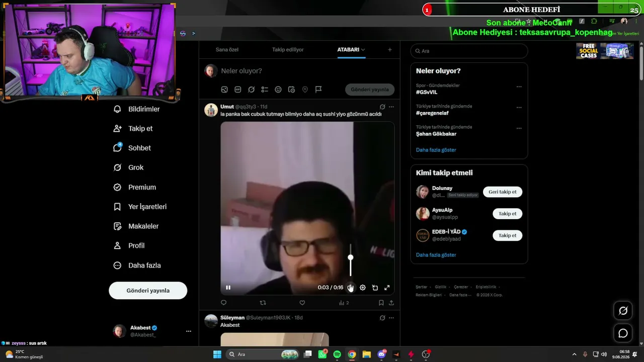Open the Windows Start menu
644x362 pixels.
217,354
